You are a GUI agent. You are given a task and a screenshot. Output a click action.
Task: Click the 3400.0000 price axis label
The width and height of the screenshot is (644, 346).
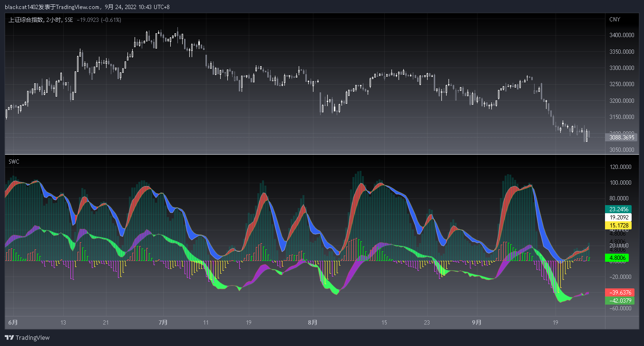pos(622,35)
